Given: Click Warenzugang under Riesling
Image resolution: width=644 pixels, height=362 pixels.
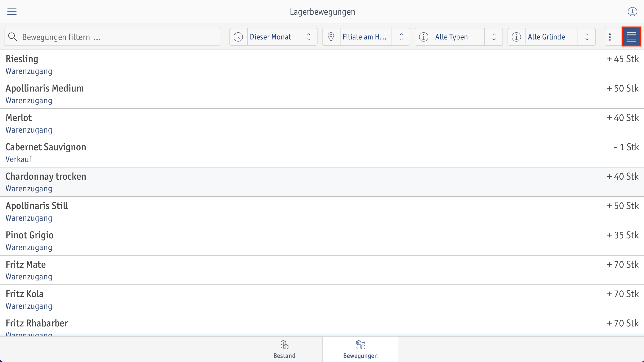Looking at the screenshot, I should coord(29,71).
